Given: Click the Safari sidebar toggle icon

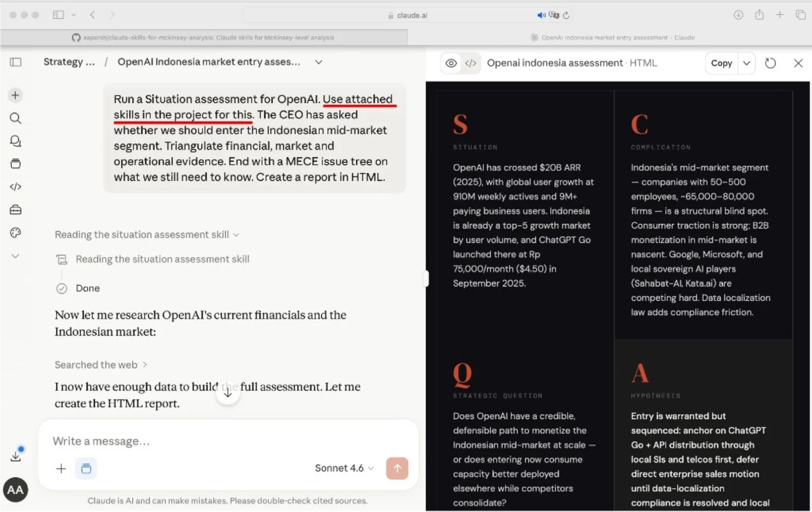Looking at the screenshot, I should coord(58,15).
